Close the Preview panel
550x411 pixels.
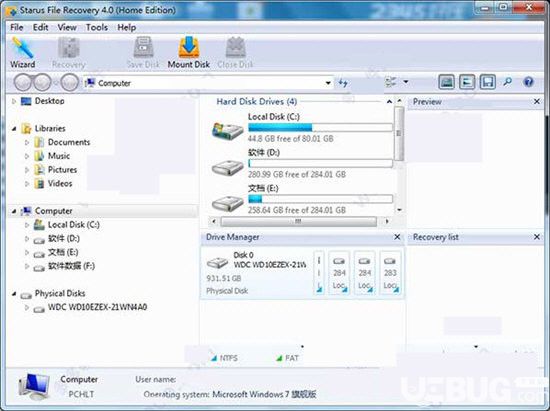(x=536, y=101)
